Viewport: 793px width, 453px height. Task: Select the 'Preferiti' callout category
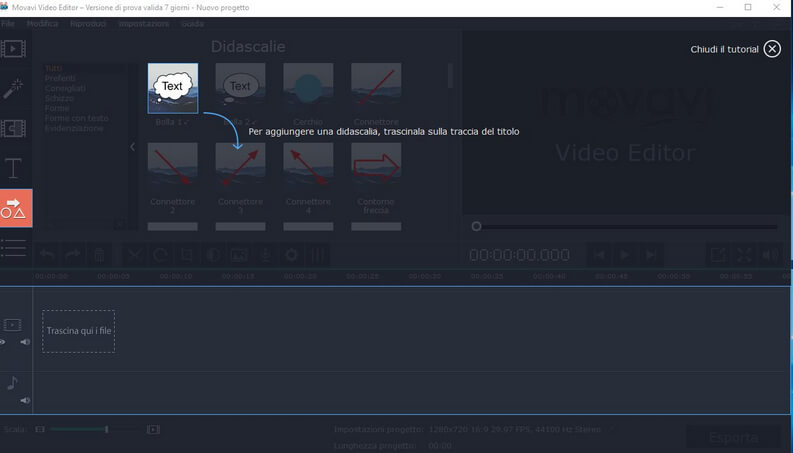tap(60, 78)
